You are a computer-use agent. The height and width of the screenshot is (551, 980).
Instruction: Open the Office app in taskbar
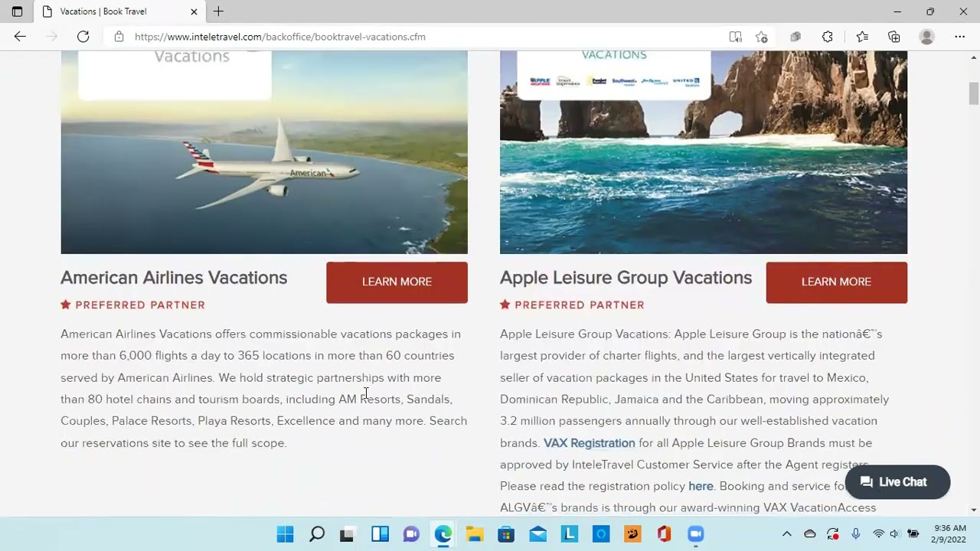(664, 534)
